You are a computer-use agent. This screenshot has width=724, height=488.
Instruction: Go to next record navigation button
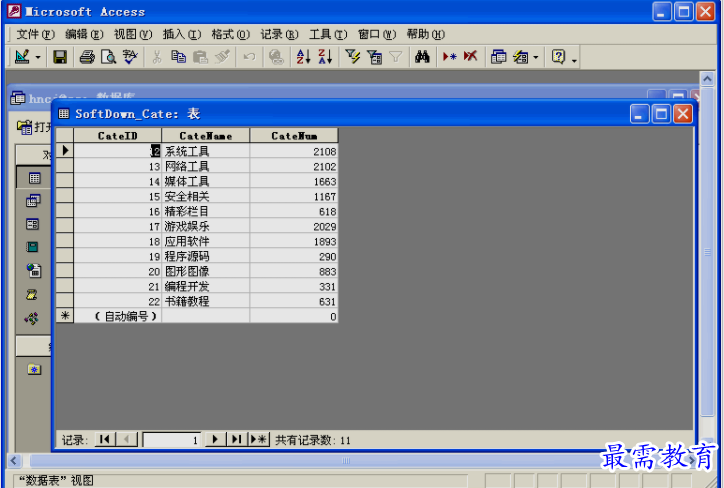point(215,439)
